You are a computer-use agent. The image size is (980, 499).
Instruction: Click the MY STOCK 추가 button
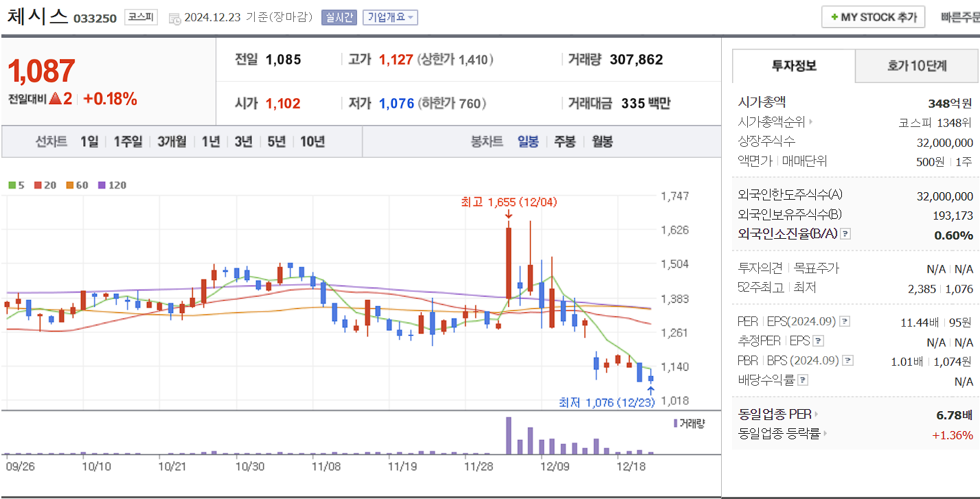coord(872,16)
